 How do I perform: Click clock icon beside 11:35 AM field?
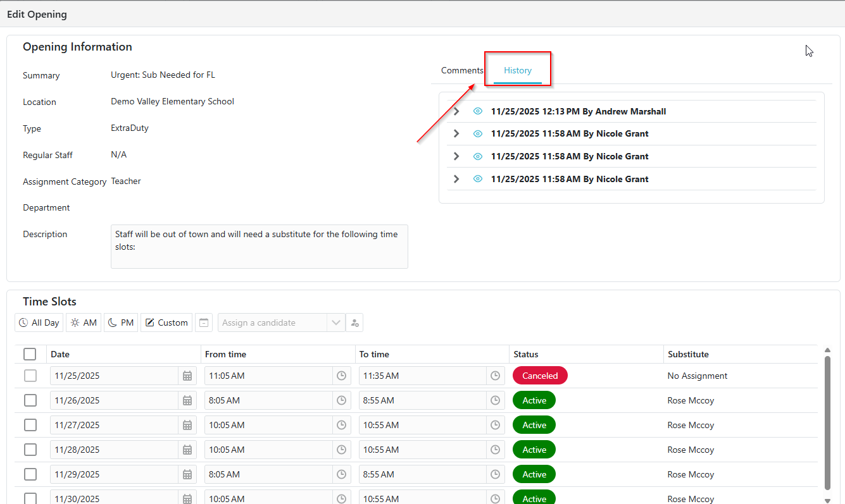click(x=496, y=376)
